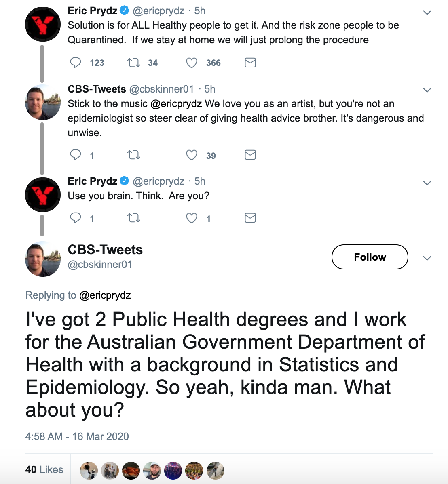Send first tweet via direct message icon

pyautogui.click(x=250, y=63)
